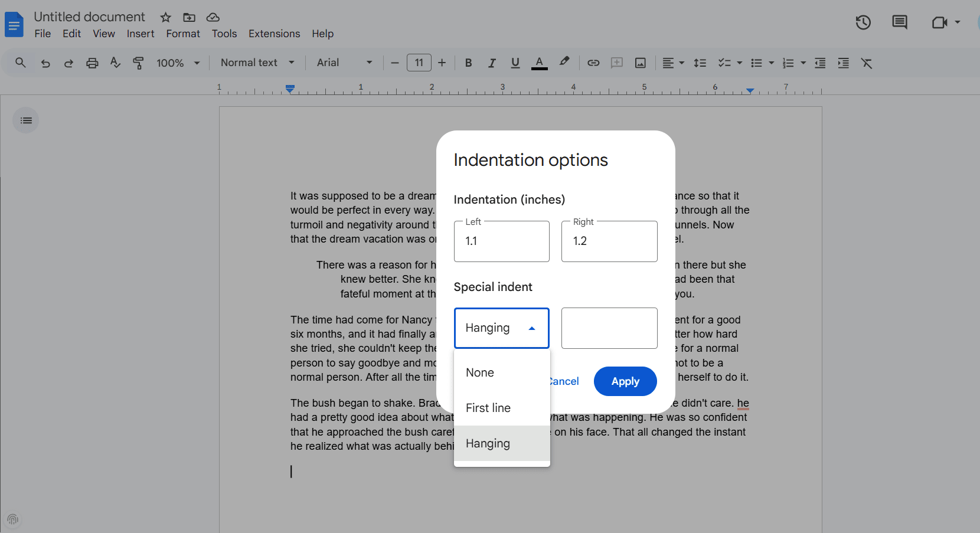Apply the indentation settings
Image resolution: width=980 pixels, height=533 pixels.
pos(625,381)
